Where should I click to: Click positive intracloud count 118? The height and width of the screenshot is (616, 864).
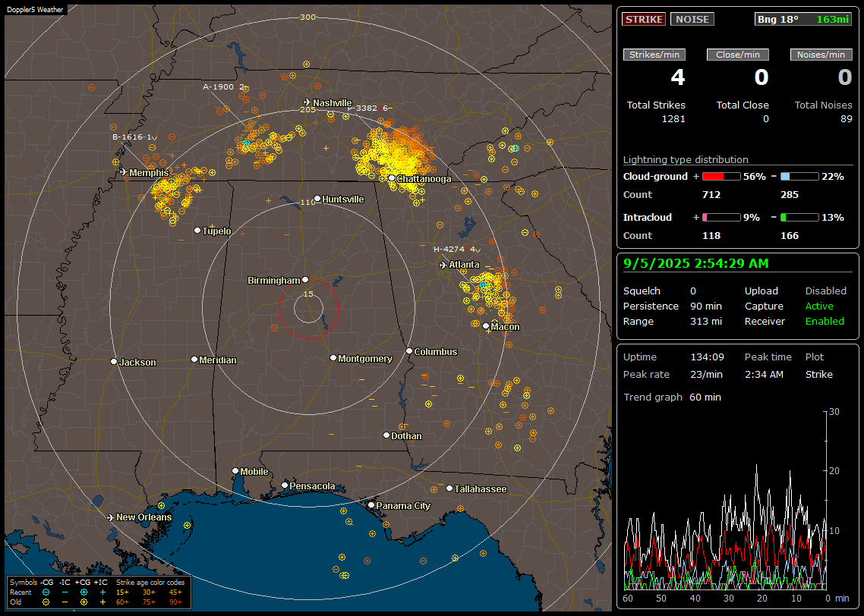pos(711,236)
